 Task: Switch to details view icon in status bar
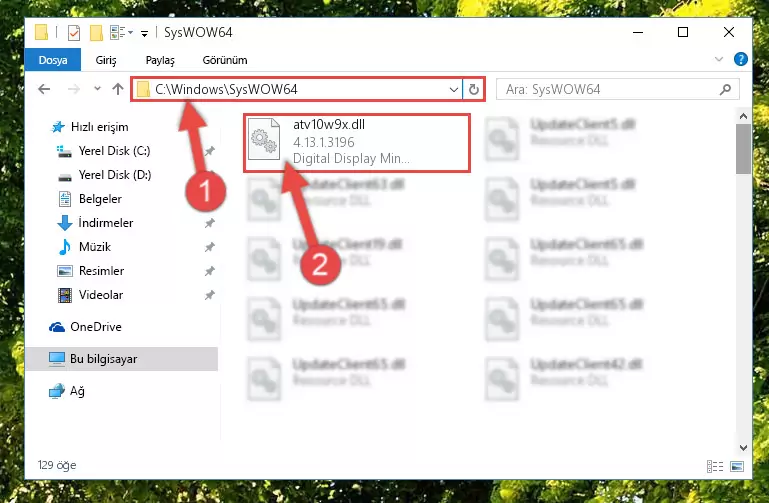pyautogui.click(x=715, y=466)
